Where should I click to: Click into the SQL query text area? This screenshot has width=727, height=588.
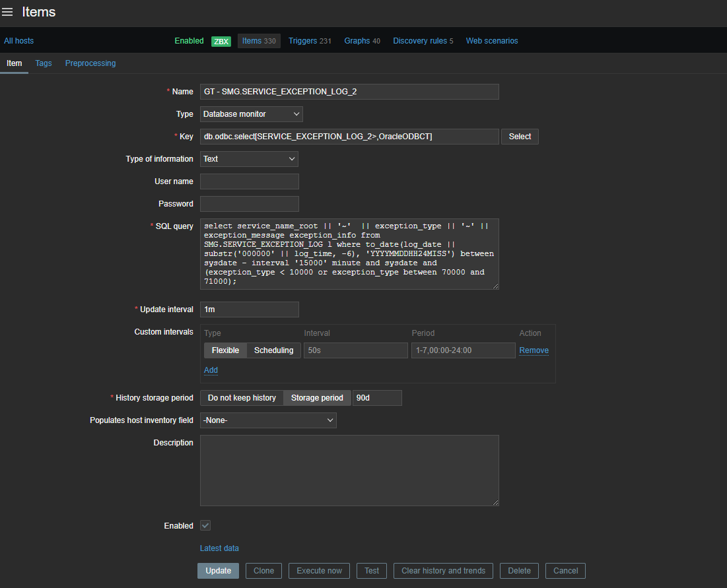click(x=349, y=253)
